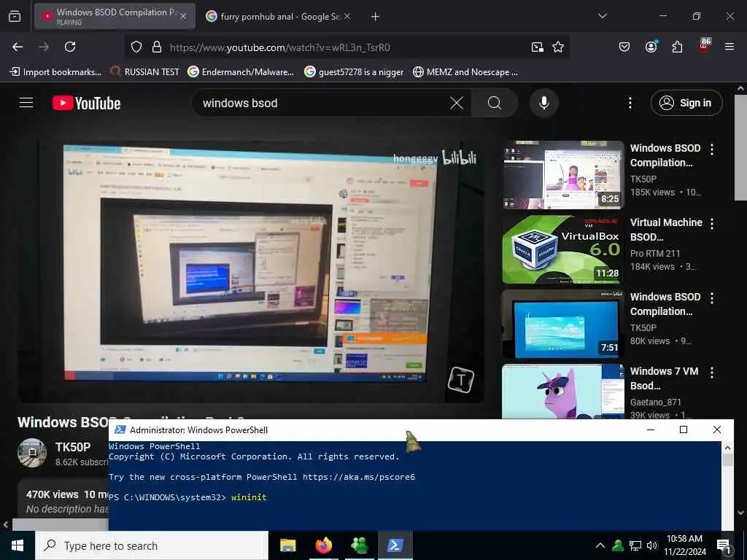Open the TK50P channel avatar
Viewport: 747px width, 560px height.
pyautogui.click(x=32, y=453)
